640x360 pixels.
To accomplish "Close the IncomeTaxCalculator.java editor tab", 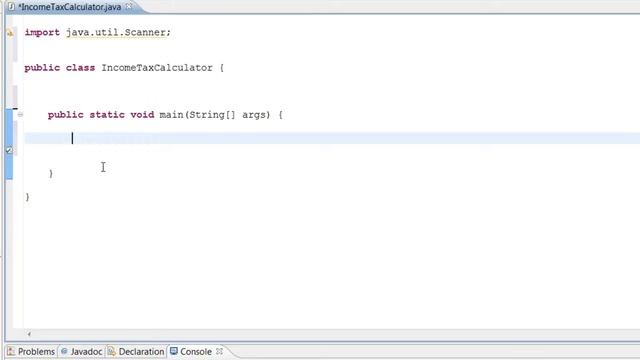I will [129, 7].
